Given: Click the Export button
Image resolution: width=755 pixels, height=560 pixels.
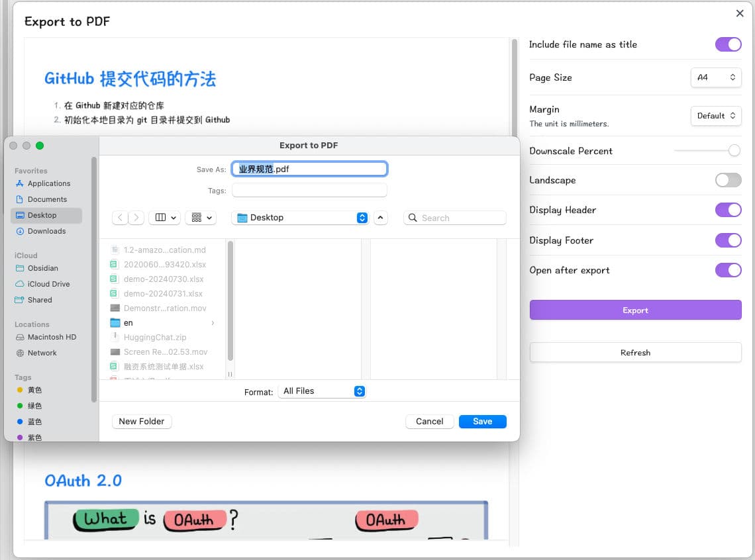Looking at the screenshot, I should (634, 310).
